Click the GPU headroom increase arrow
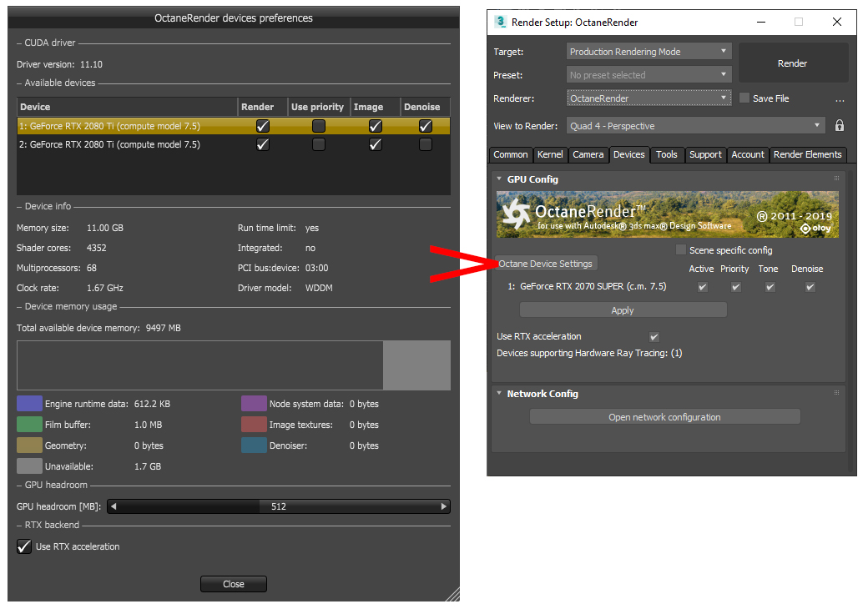Screen dimensions: 868x609 443,506
